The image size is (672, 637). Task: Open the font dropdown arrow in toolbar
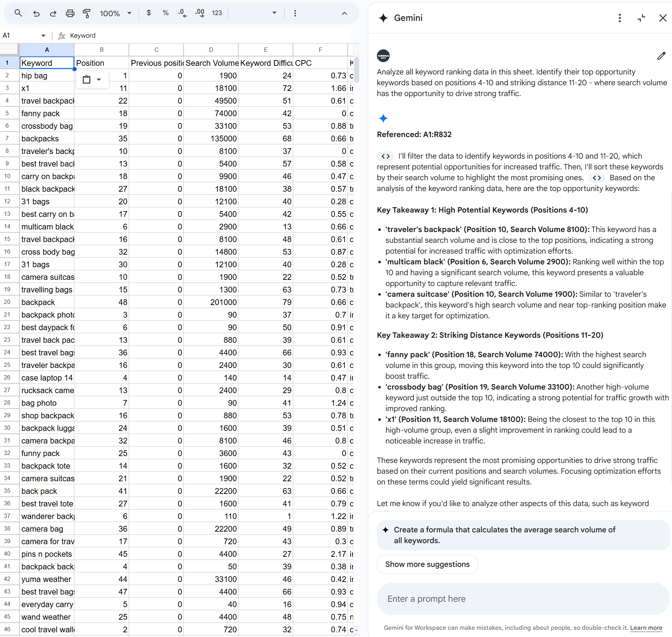274,13
